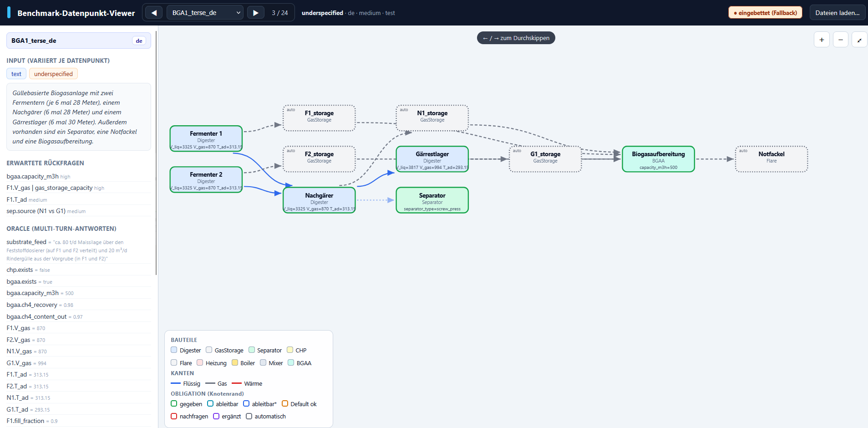This screenshot has height=428, width=868.
Task: Click Separator legend swatch
Action: tap(252, 350)
